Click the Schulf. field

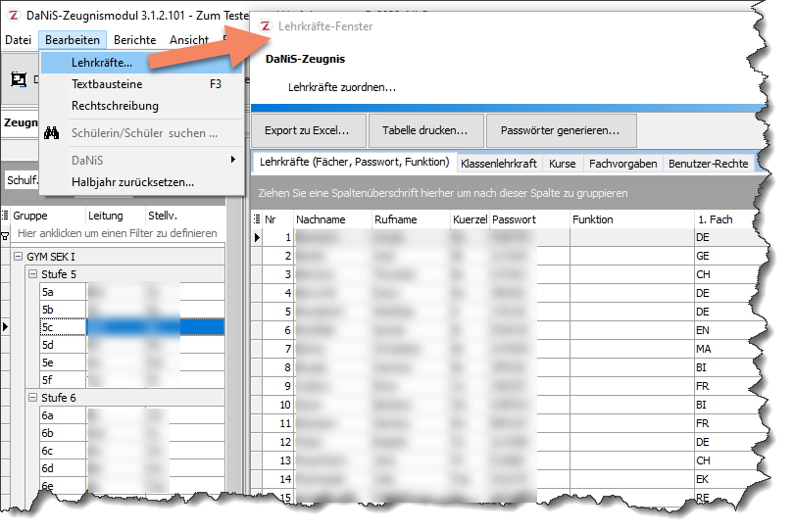click(23, 180)
